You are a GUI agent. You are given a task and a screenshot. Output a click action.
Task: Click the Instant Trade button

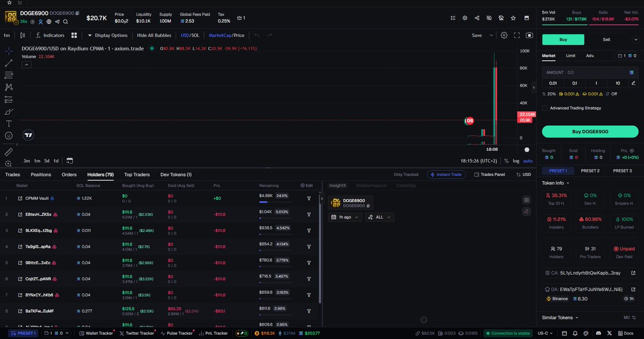[447, 175]
